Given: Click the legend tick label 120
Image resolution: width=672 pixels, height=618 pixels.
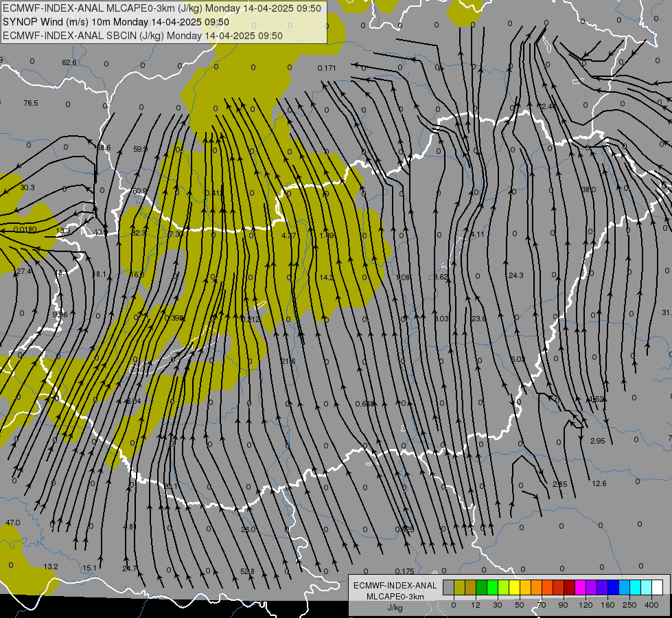Looking at the screenshot, I should click(586, 605).
